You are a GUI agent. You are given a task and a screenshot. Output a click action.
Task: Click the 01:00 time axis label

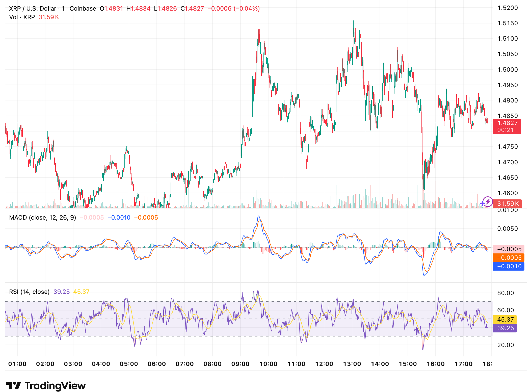click(x=17, y=364)
